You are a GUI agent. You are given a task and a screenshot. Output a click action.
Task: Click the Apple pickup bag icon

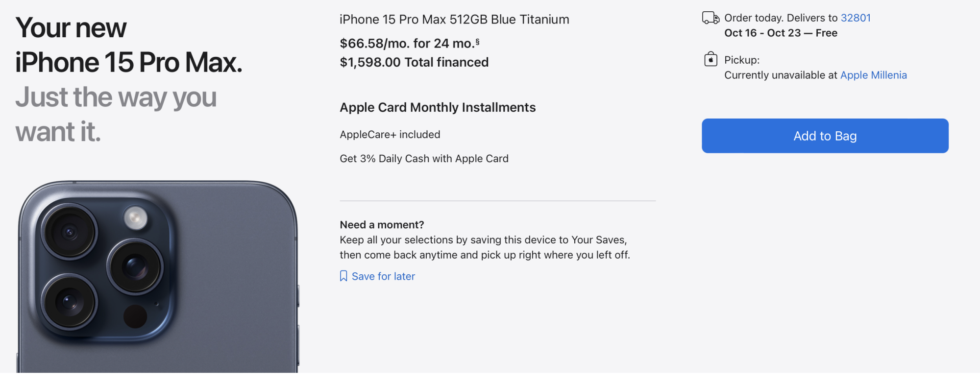point(710,59)
